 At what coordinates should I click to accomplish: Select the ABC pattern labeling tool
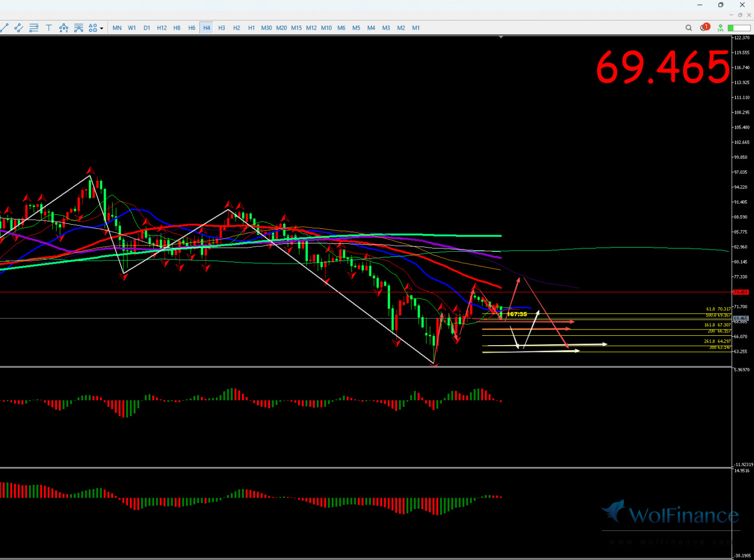(63, 28)
